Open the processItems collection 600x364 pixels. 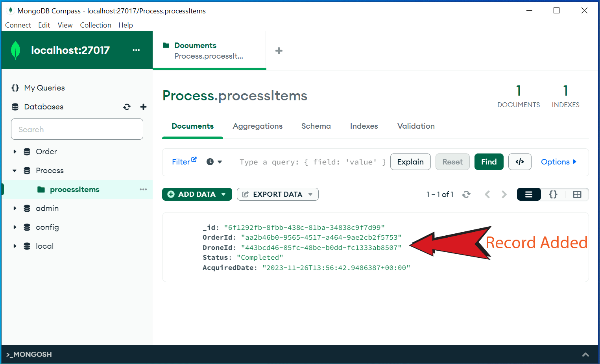point(74,189)
